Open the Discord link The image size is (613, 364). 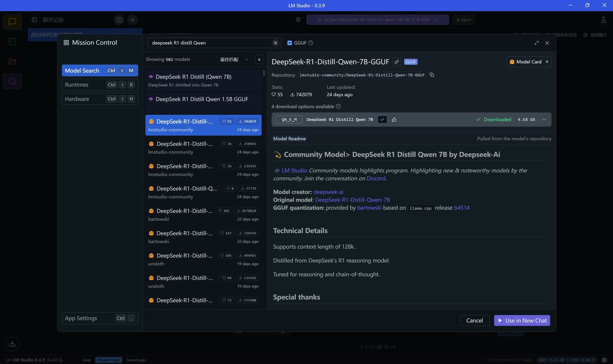pyautogui.click(x=376, y=178)
